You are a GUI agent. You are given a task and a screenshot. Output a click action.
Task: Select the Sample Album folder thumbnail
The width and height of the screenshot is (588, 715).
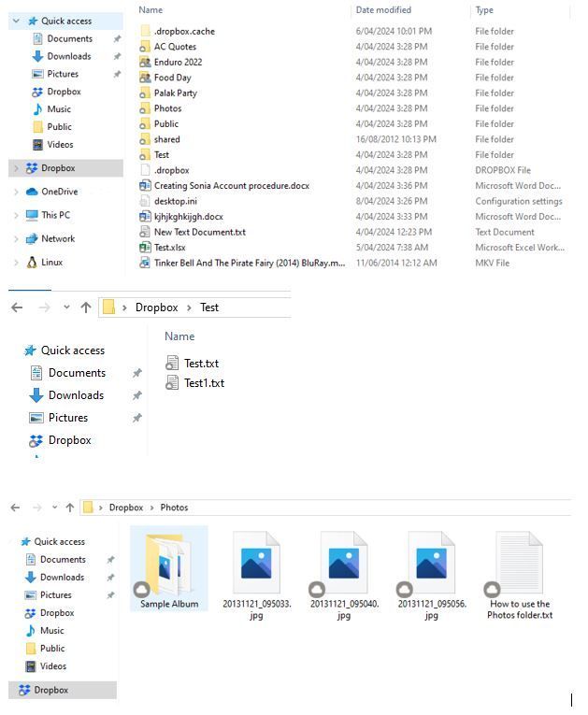pos(169,569)
